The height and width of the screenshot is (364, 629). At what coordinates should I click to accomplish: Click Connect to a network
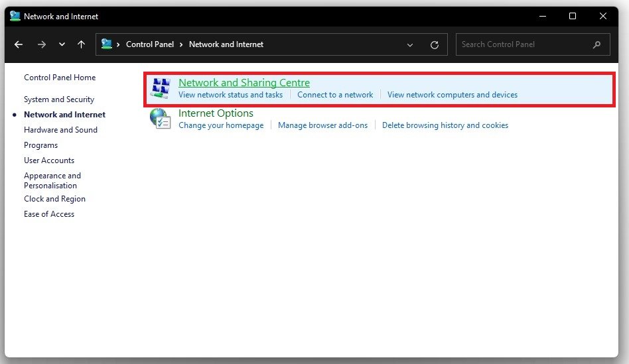[335, 95]
